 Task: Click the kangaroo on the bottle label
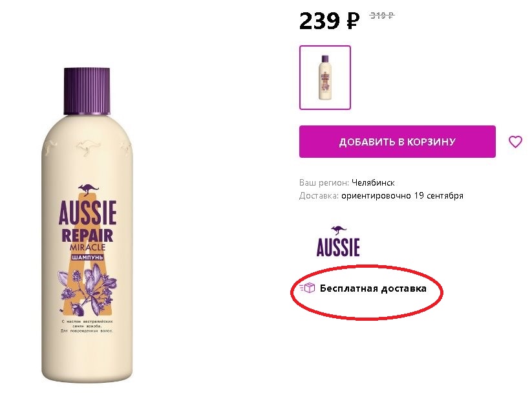click(x=88, y=189)
